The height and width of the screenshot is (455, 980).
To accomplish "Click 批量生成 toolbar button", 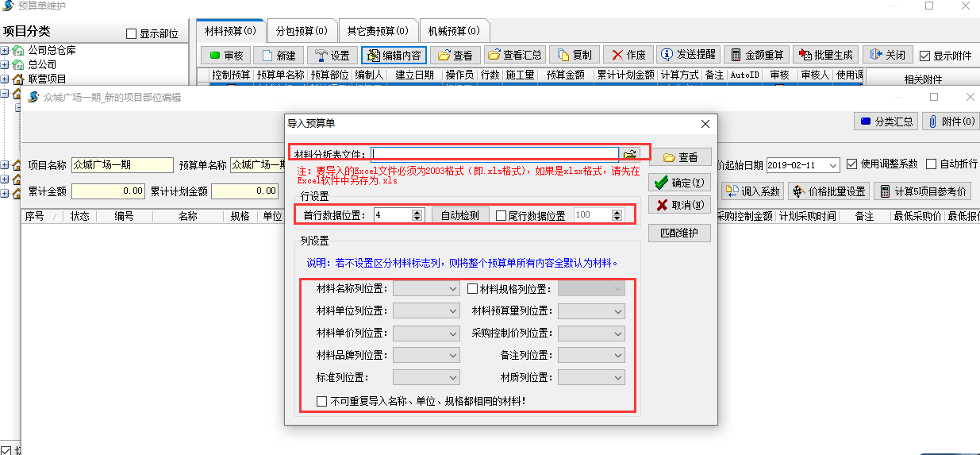I will tap(826, 55).
